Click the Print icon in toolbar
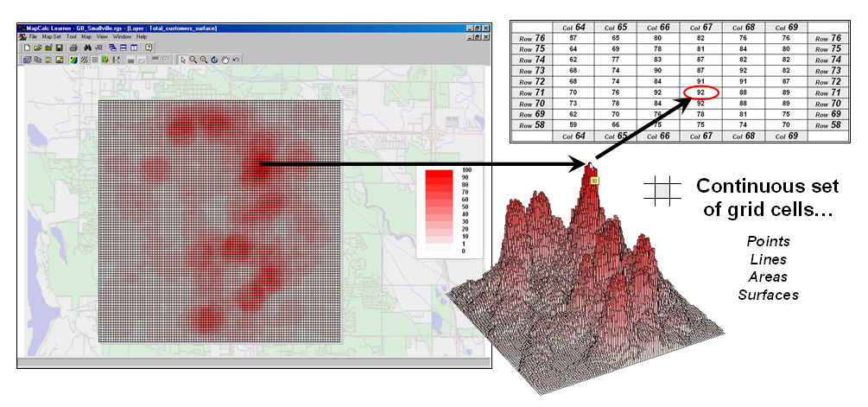This screenshot has width=868, height=407. (x=73, y=48)
